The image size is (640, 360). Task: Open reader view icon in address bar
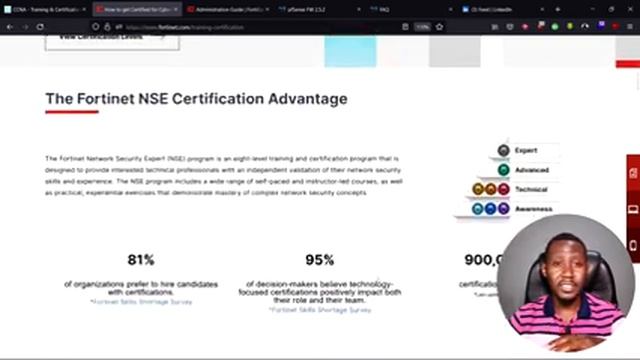point(405,27)
